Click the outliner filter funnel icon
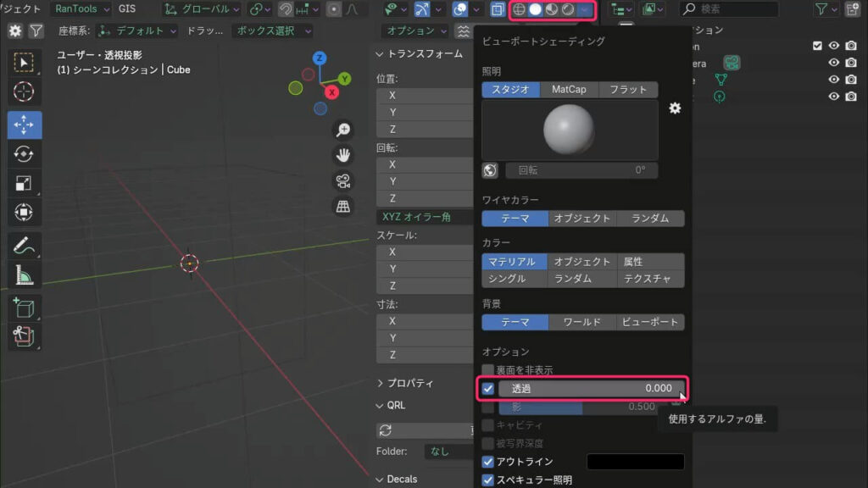868x488 pixels. point(821,8)
